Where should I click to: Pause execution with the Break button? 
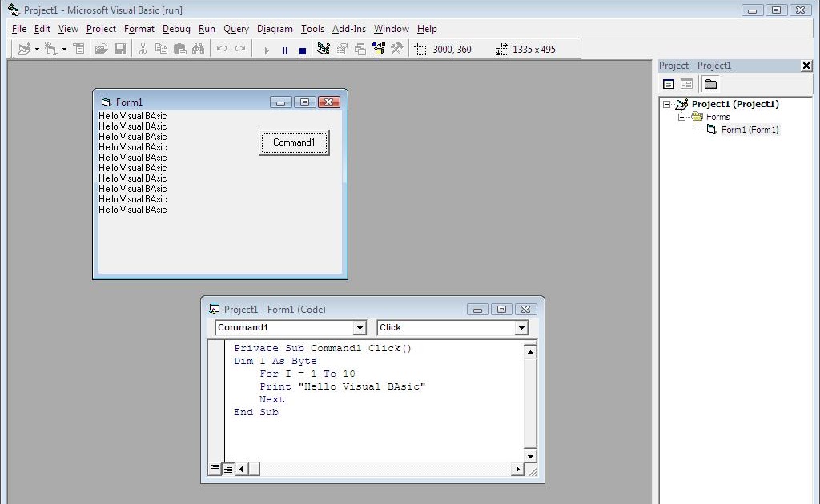285,50
